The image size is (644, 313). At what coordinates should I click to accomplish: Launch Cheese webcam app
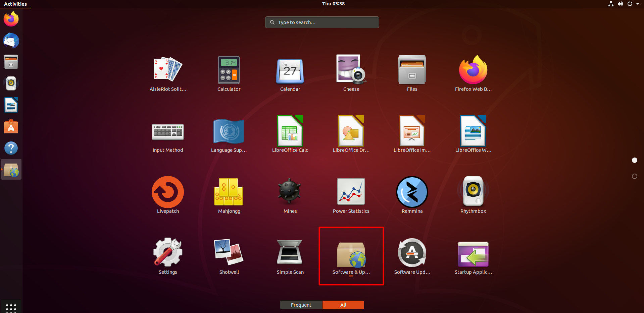(x=351, y=73)
